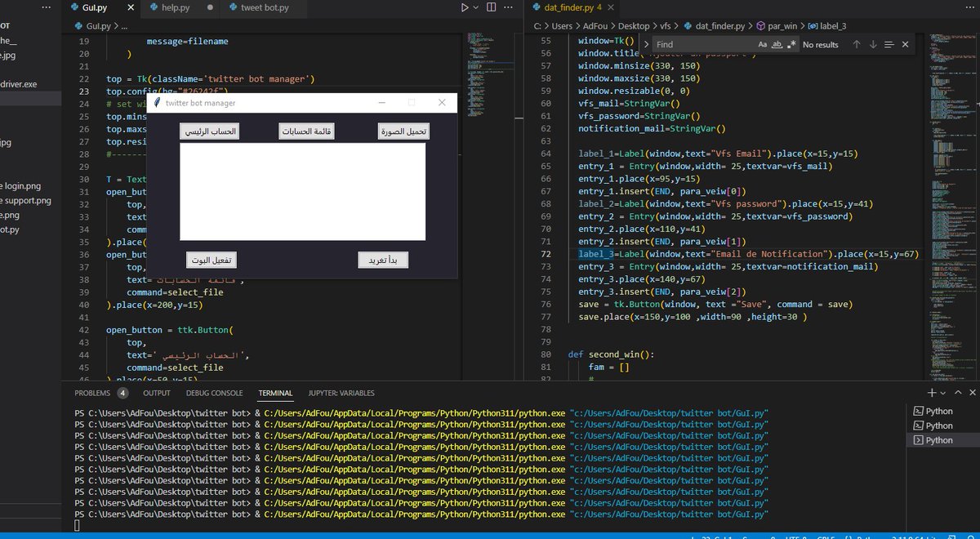Expand the replace toggle in Find widget
980x539 pixels.
pyautogui.click(x=646, y=45)
